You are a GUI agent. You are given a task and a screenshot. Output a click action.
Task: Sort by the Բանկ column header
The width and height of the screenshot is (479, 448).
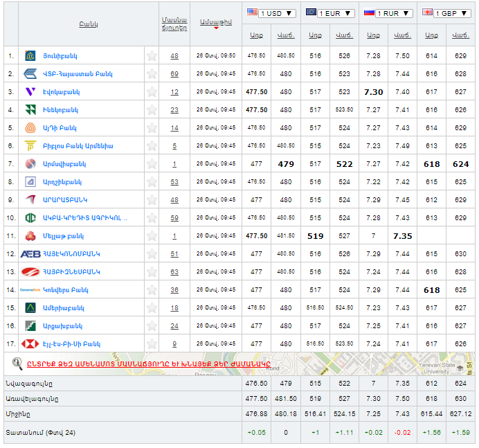tap(88, 24)
